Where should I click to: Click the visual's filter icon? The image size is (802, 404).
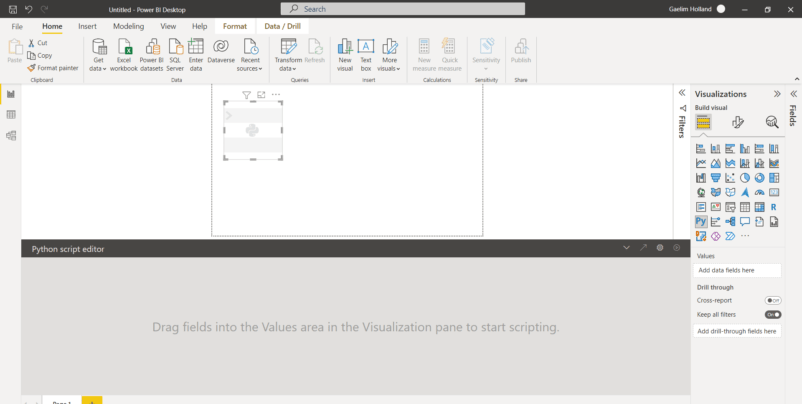247,95
